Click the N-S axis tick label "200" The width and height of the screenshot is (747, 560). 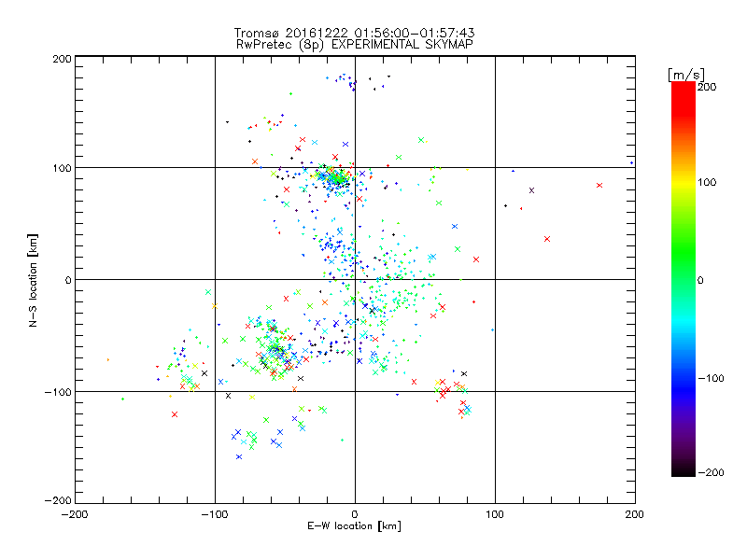click(62, 59)
